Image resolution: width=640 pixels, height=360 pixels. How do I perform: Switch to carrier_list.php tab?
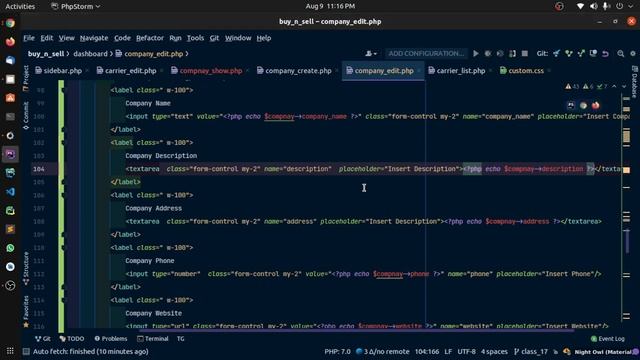point(461,71)
